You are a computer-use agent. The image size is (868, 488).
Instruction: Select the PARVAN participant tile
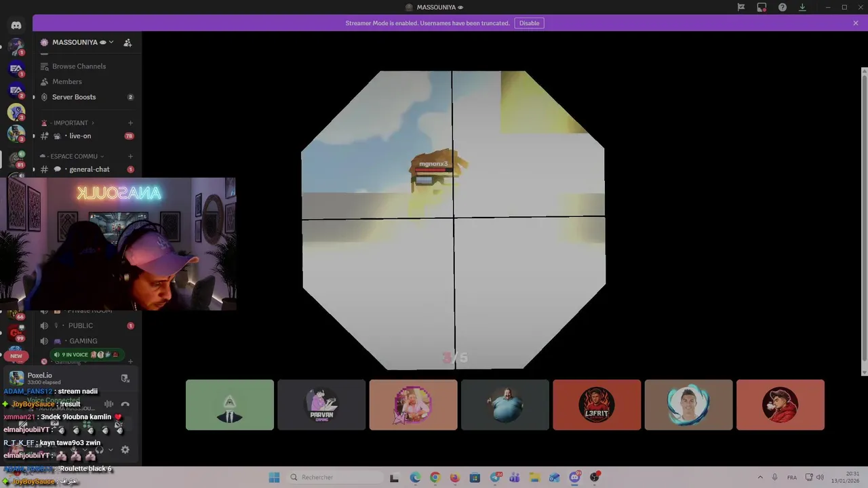[x=321, y=405]
